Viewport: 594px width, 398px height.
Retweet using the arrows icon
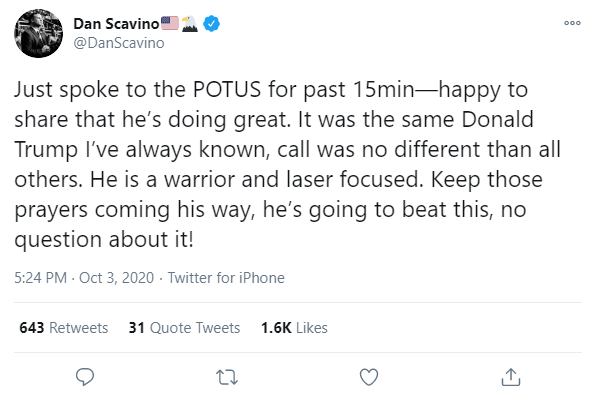227,377
